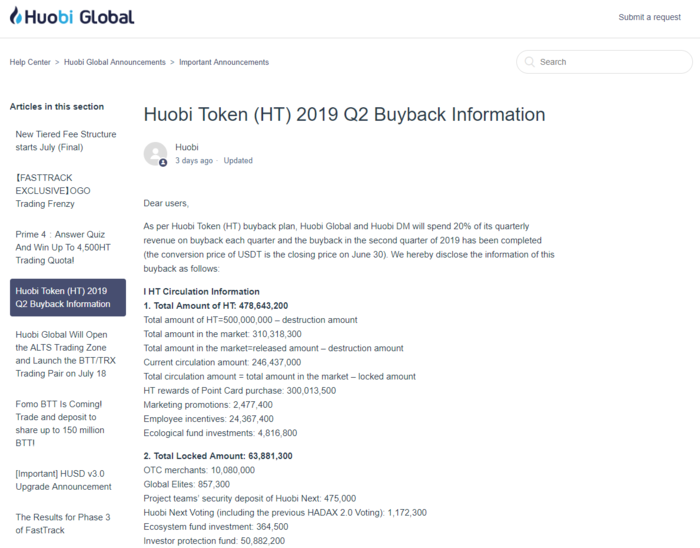Open Prime 4 Answer Quiz article
This screenshot has height=548, width=700.
[63, 247]
